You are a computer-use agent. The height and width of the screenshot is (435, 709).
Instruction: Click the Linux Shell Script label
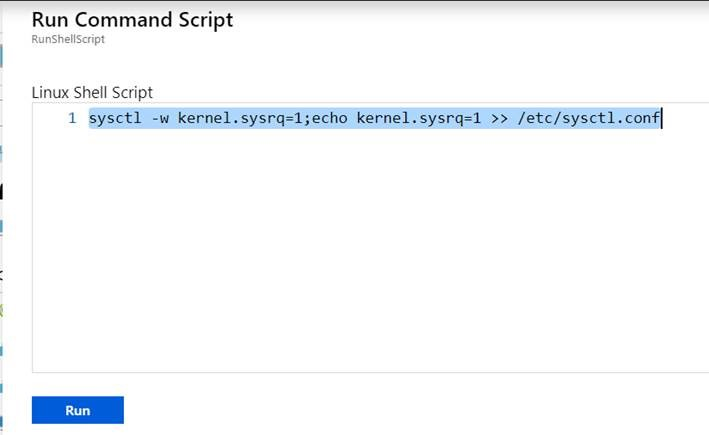[92, 92]
